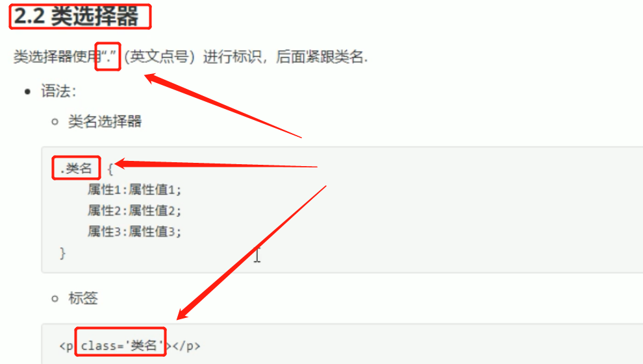This screenshot has height=364, width=643.
Task: Click the closing curly brace in the code block
Action: (62, 252)
